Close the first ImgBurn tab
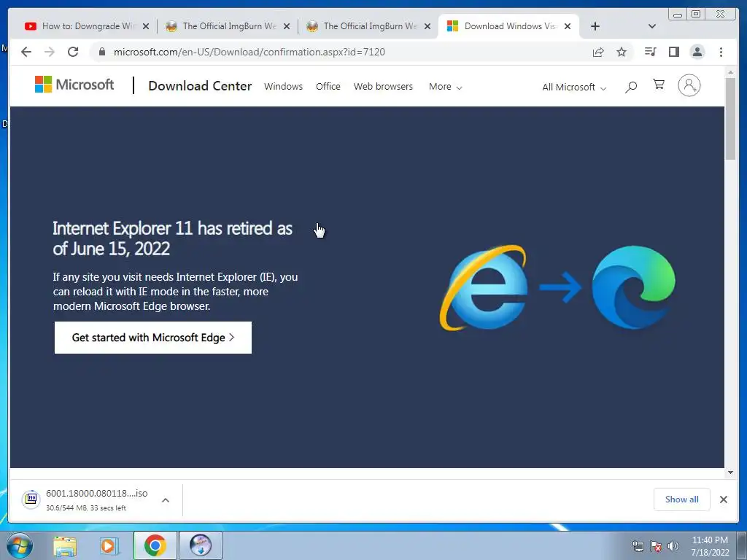The width and height of the screenshot is (747, 560). [287, 27]
